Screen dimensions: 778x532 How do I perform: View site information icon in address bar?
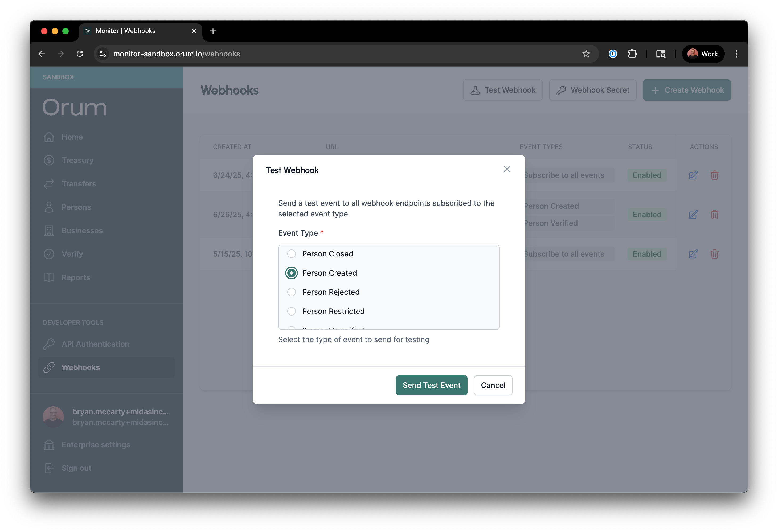click(x=103, y=54)
